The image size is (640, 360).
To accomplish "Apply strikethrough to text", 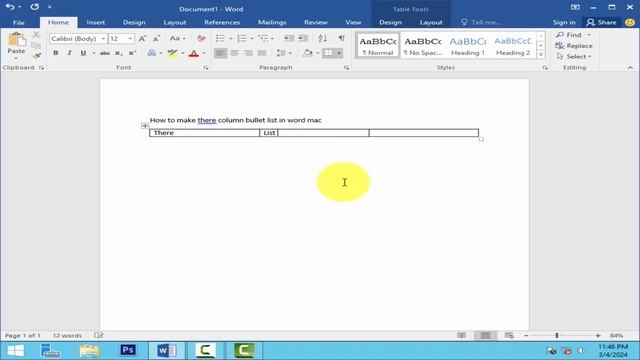I will point(105,53).
